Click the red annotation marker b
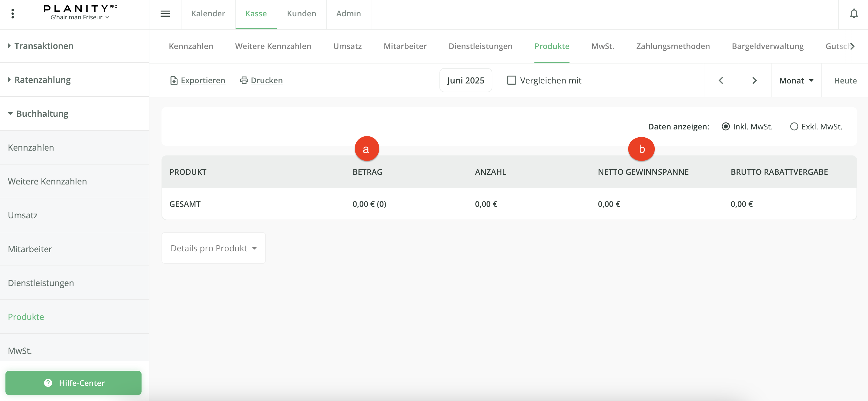This screenshot has height=401, width=868. 641,149
